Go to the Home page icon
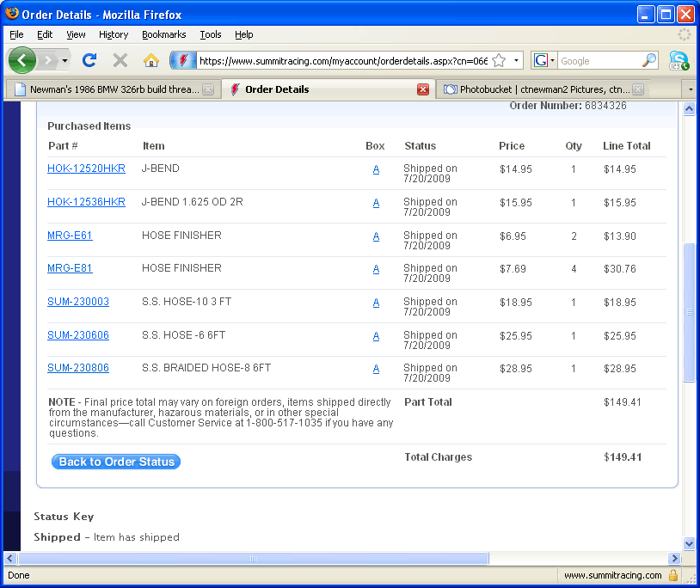Image resolution: width=700 pixels, height=588 pixels. click(x=151, y=60)
